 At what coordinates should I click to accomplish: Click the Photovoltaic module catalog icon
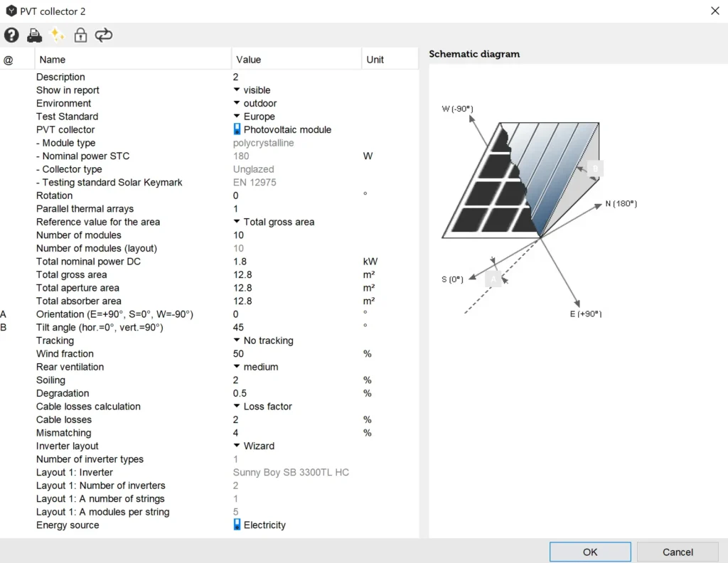coord(237,129)
